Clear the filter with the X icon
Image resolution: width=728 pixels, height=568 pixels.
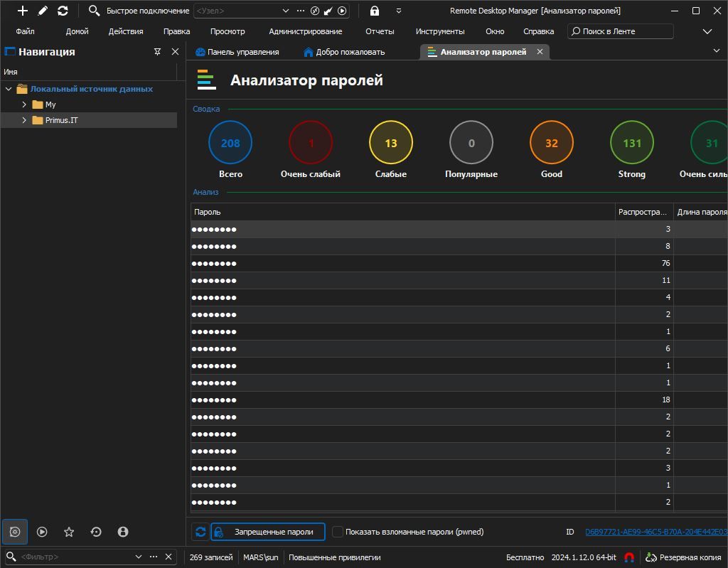[x=168, y=557]
